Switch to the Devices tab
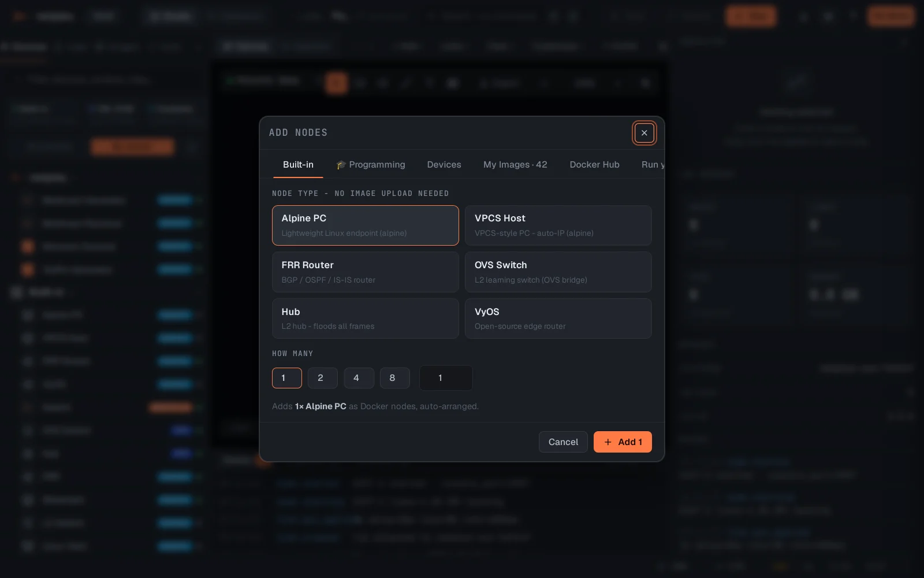This screenshot has height=578, width=924. coord(444,165)
